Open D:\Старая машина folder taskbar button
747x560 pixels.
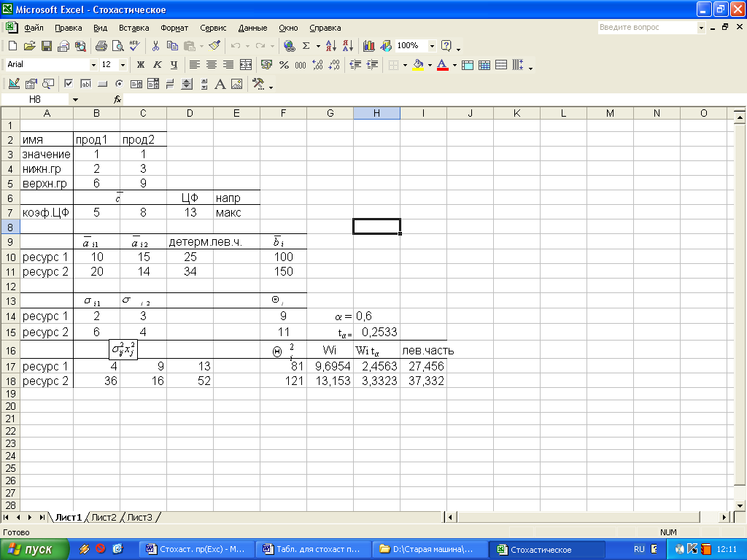[429, 549]
